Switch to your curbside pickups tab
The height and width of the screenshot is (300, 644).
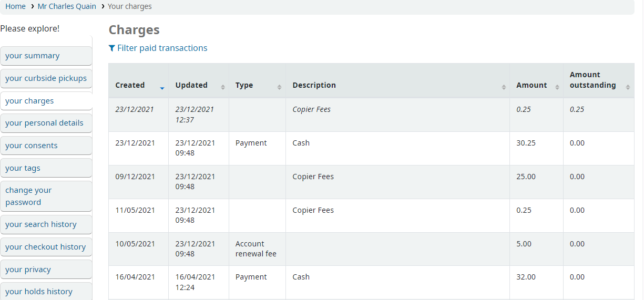point(46,78)
